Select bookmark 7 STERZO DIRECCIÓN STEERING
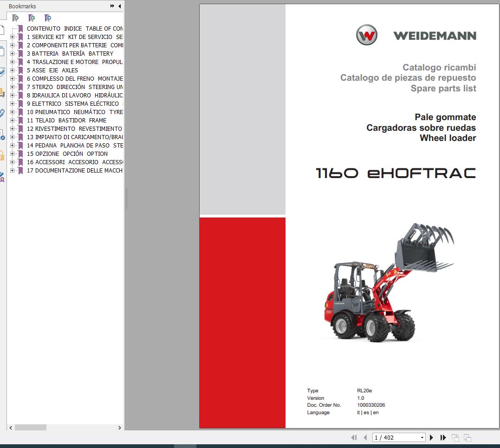This screenshot has width=500, height=448. (x=75, y=87)
